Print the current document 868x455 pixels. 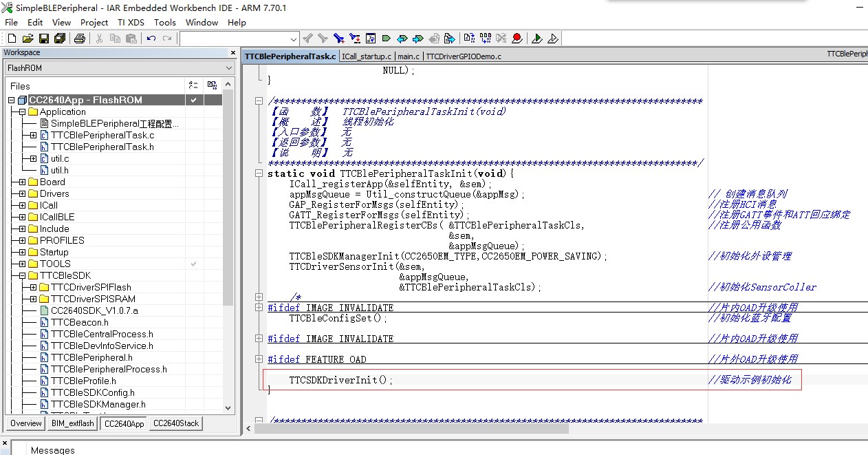(79, 39)
